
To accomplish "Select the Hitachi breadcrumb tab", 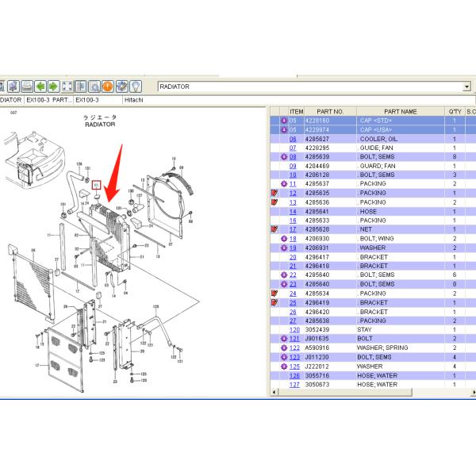I will 133,101.
